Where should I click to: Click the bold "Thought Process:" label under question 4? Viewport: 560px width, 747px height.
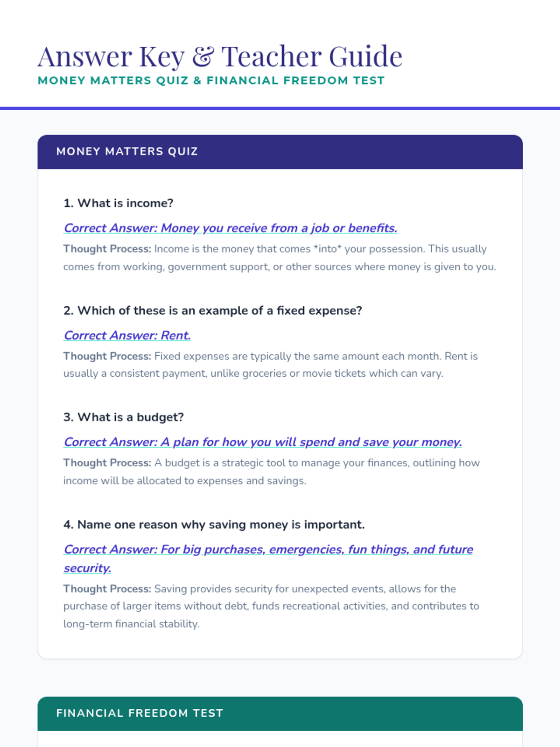pyautogui.click(x=107, y=589)
